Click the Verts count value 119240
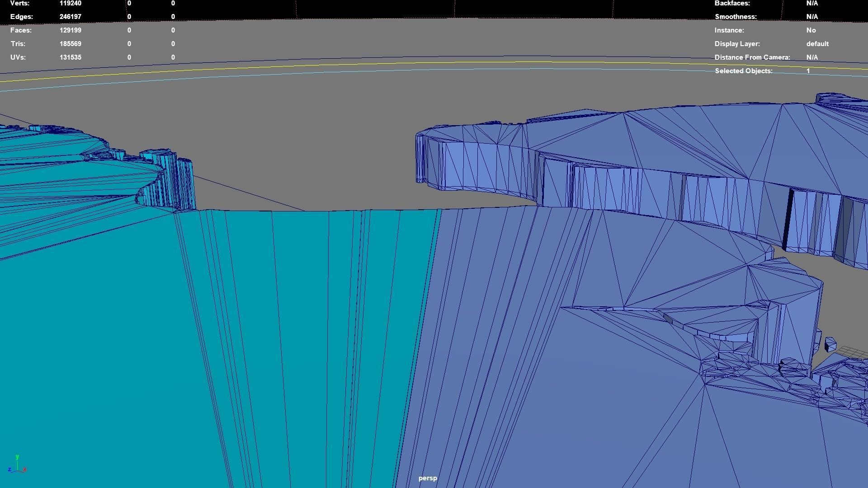The height and width of the screenshot is (488, 868). pyautogui.click(x=70, y=3)
